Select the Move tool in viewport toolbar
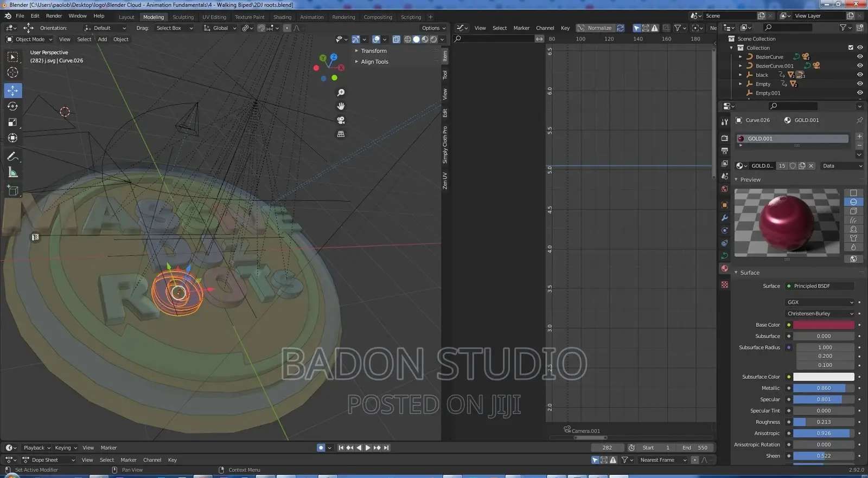This screenshot has width=868, height=478. 12,91
